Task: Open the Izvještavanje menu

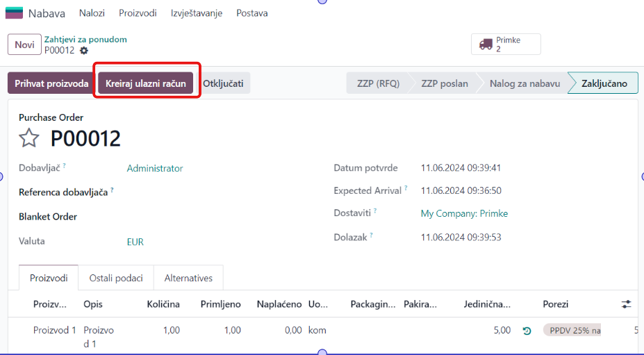Action: [x=197, y=13]
